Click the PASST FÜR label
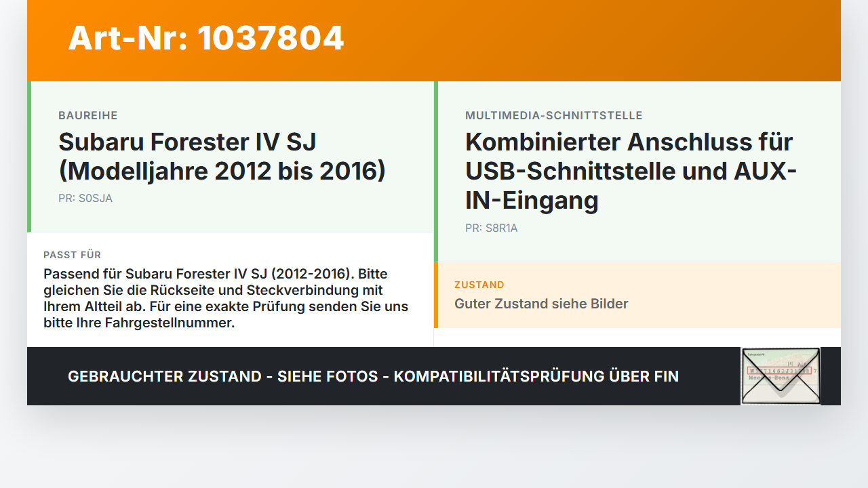 [x=73, y=255]
